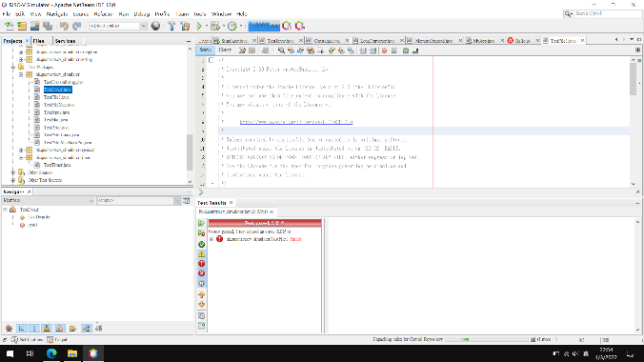Click the Save All toolbar icon

click(48, 26)
